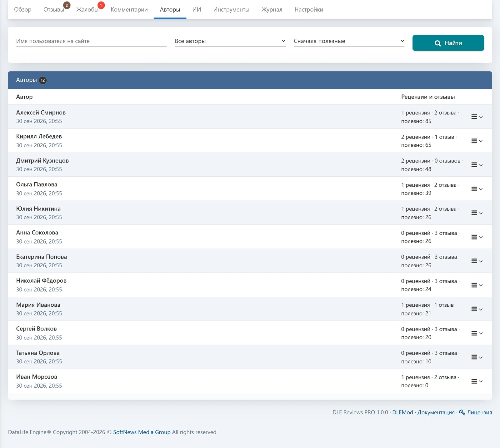Screen dimensions: 500x448
Task: Open actions menu icon for Дмитрий Кузнецов
Action: pos(477,165)
